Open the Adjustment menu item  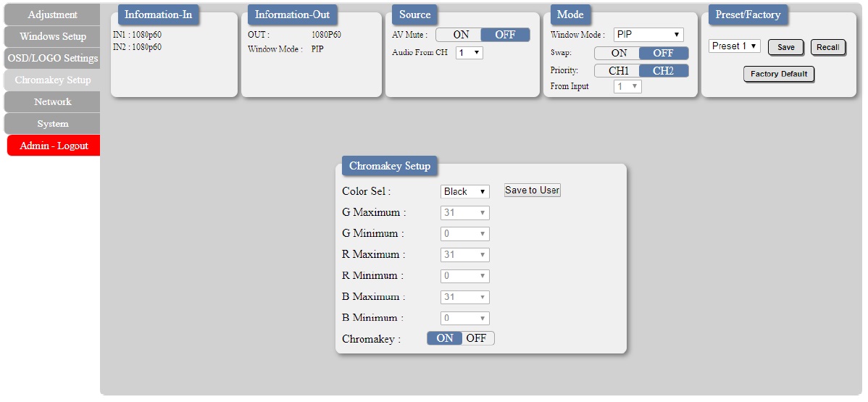point(53,14)
